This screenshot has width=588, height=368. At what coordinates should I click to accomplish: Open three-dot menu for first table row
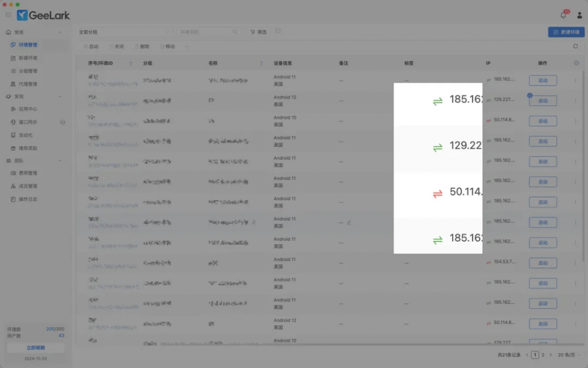(x=575, y=80)
